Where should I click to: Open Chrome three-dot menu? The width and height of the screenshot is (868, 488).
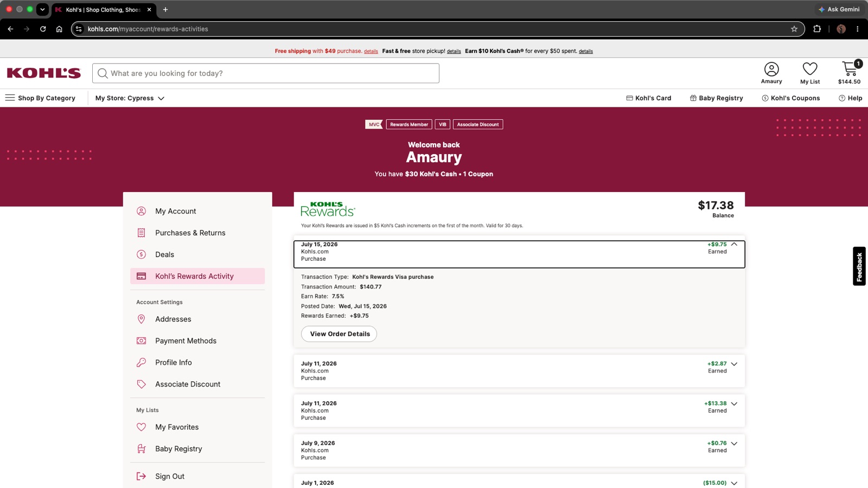point(857,29)
